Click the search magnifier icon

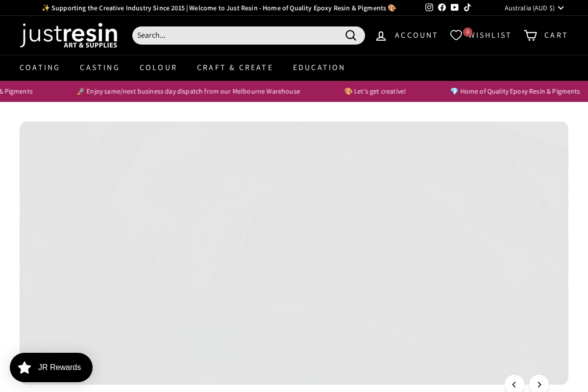coord(351,35)
